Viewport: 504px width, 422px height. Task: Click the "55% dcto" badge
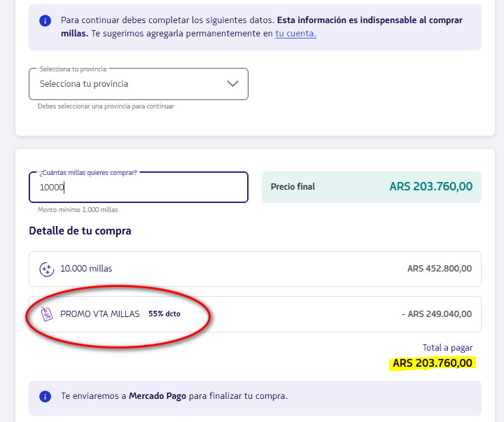[x=164, y=314]
